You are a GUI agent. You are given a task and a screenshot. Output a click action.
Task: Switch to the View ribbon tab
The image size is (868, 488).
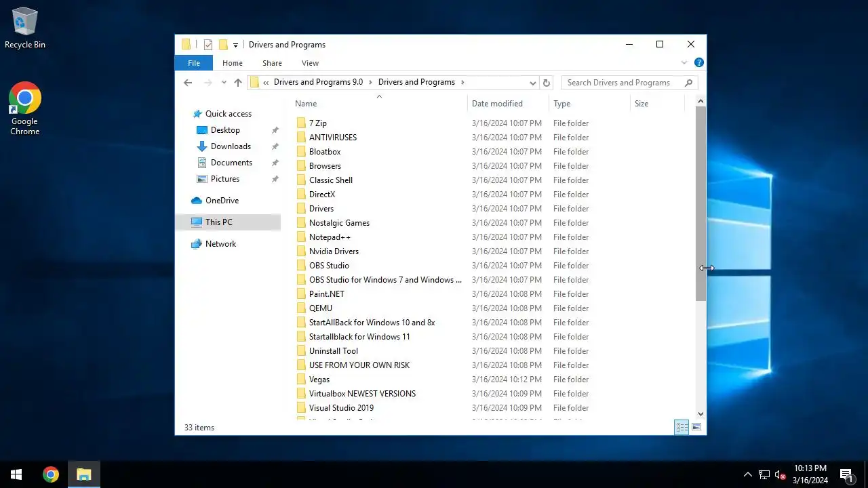pos(310,63)
